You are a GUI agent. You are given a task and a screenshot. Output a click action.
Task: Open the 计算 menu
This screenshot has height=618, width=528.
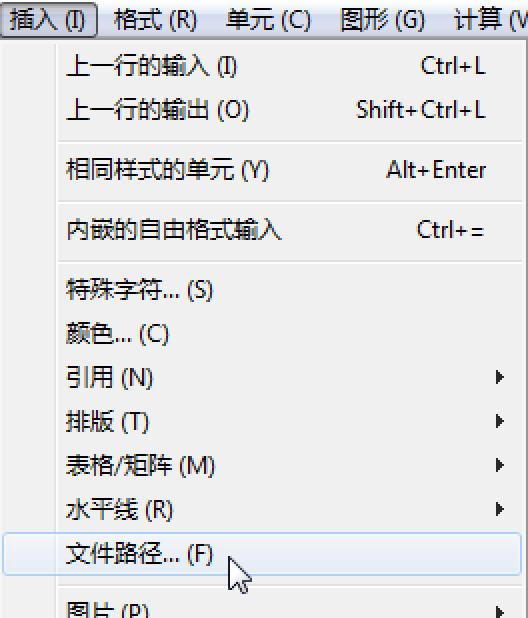491,20
